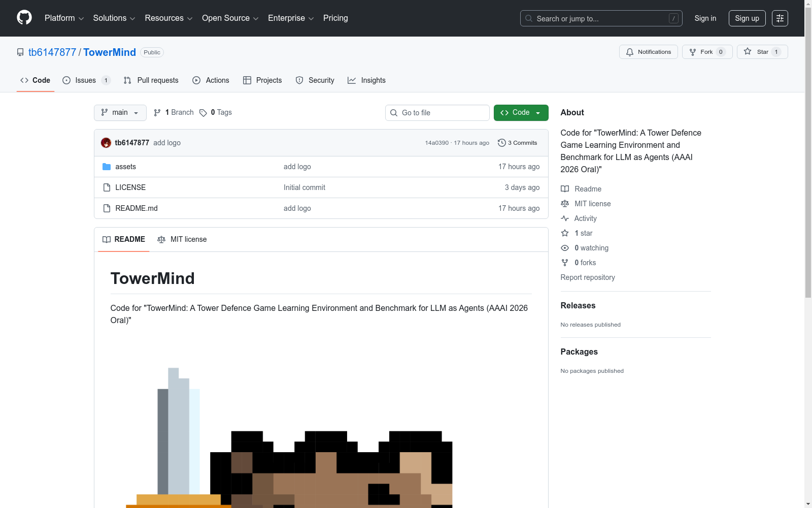Image resolution: width=812 pixels, height=508 pixels.
Task: Open the LICENSE file
Action: click(x=130, y=187)
